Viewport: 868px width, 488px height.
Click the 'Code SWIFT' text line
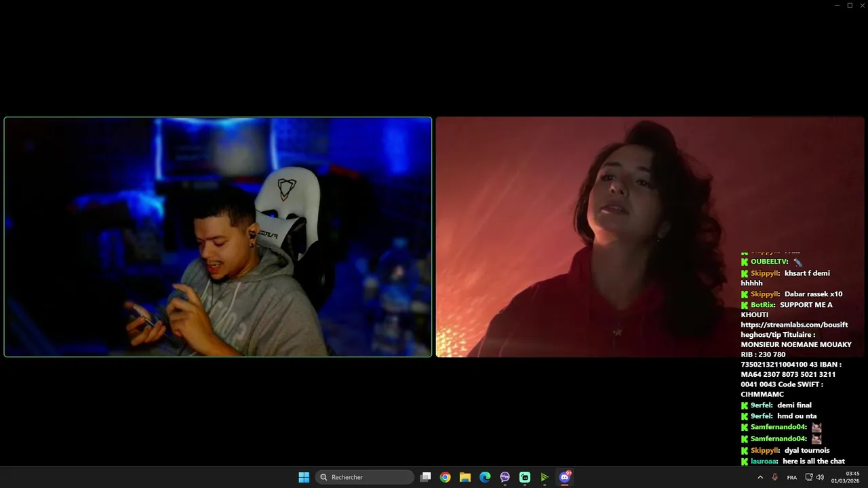(800, 384)
